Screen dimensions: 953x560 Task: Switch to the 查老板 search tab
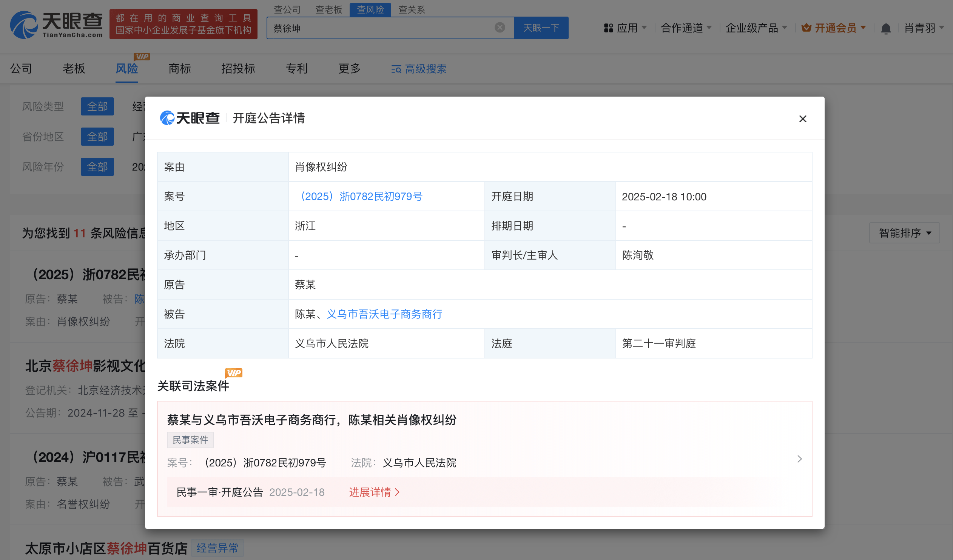point(328,9)
